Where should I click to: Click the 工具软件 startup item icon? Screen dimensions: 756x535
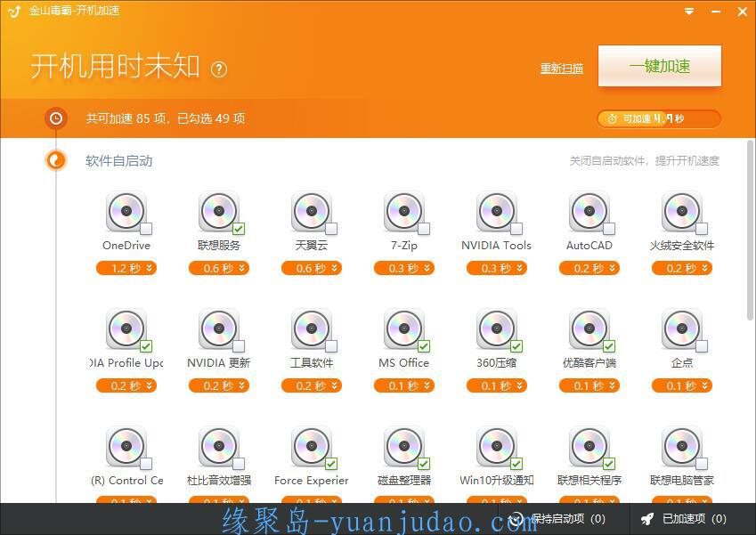point(312,328)
